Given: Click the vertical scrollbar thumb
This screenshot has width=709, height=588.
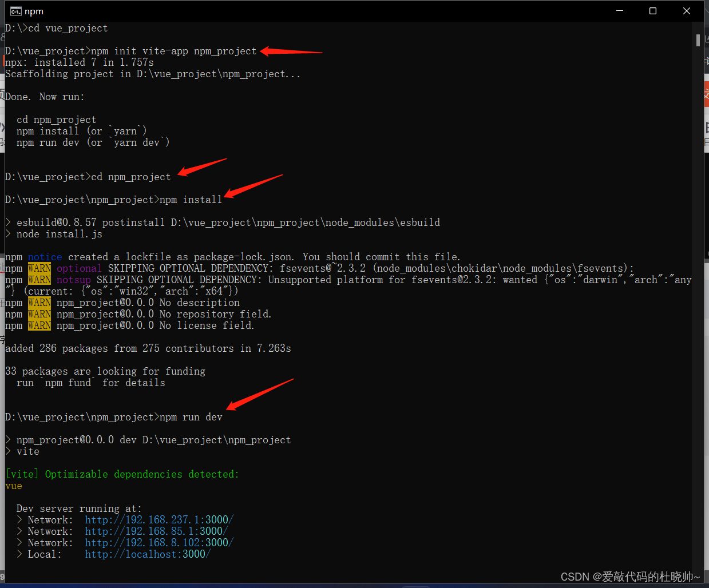Looking at the screenshot, I should [698, 40].
